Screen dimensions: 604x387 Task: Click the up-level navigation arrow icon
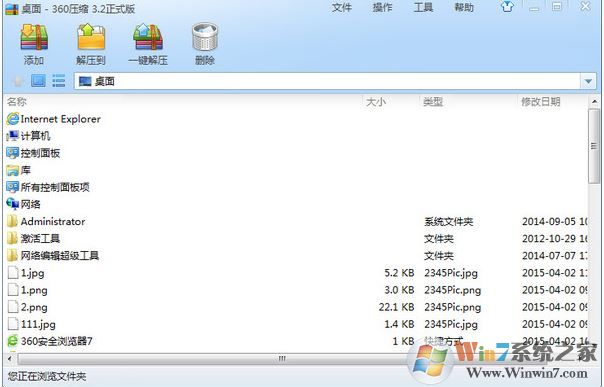point(17,81)
